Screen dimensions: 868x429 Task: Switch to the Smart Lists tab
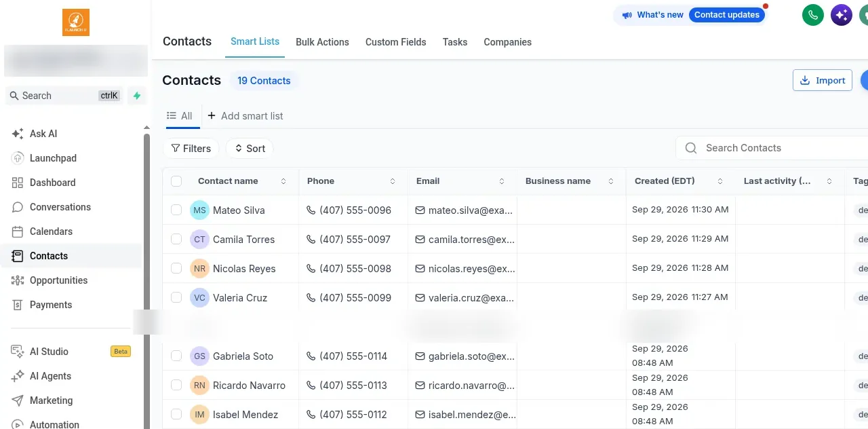[255, 41]
